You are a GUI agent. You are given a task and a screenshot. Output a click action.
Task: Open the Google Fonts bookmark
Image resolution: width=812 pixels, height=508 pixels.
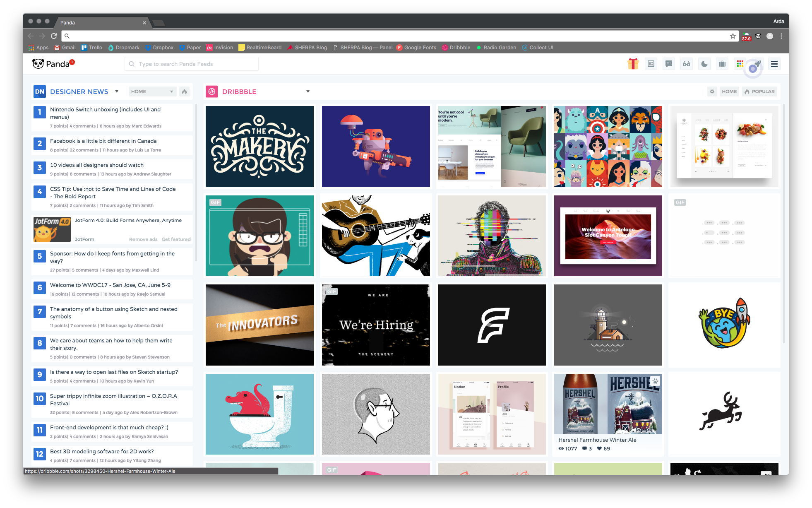pos(416,48)
